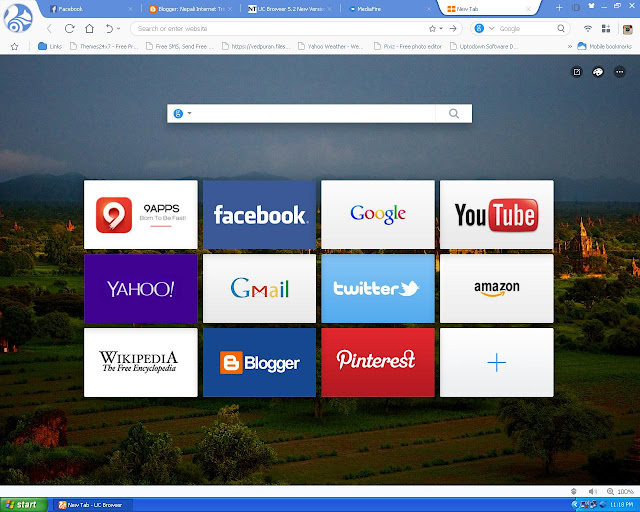The width and height of the screenshot is (640, 512).
Task: Switch to the Facebook tab
Action: coord(89,9)
